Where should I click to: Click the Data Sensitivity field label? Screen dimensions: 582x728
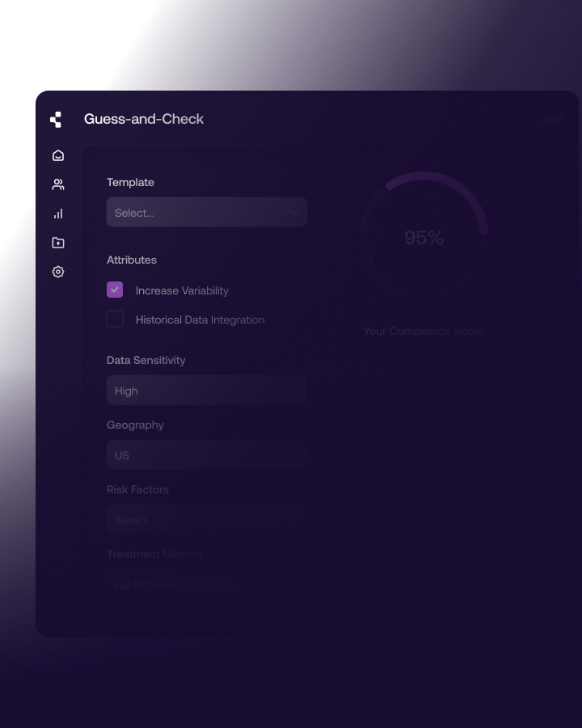click(x=146, y=360)
